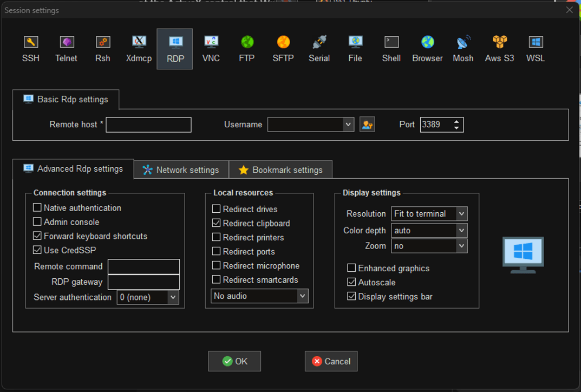Viewport: 581px width, 392px height.
Task: Choose the Telnet session icon
Action: click(66, 49)
